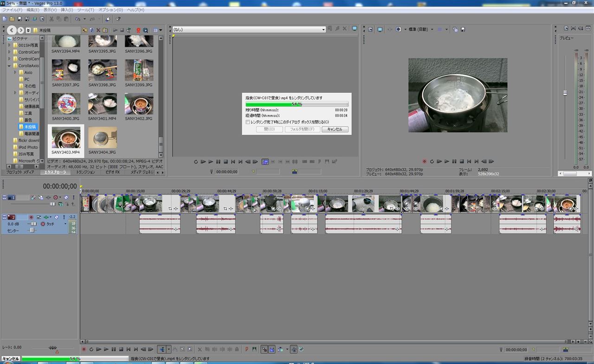Viewport: 594px width, 364px height.
Task: Create a new project from the top toolbar
Action: 5,19
